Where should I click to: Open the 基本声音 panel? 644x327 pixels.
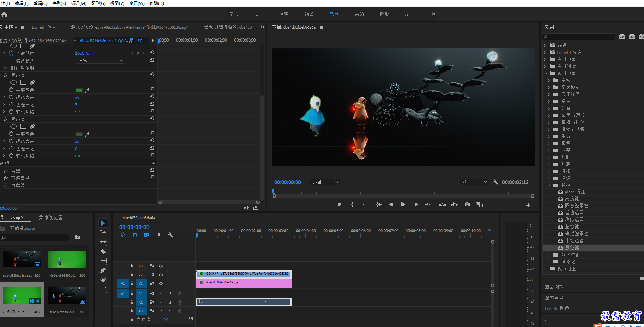click(x=554, y=298)
